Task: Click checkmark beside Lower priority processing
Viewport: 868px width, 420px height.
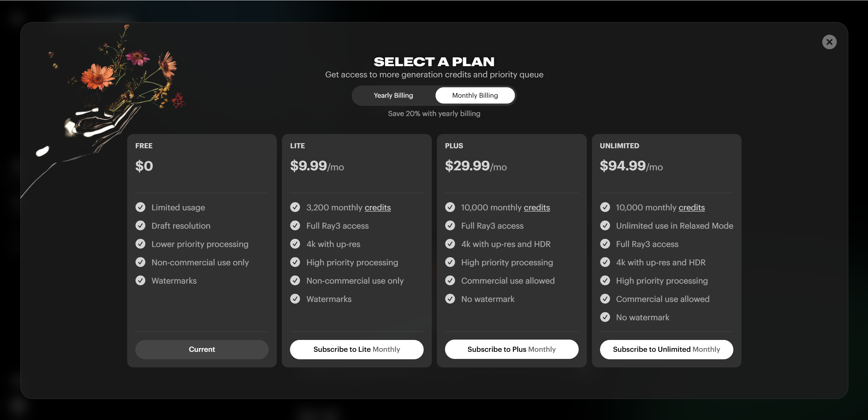Action: pyautogui.click(x=140, y=244)
